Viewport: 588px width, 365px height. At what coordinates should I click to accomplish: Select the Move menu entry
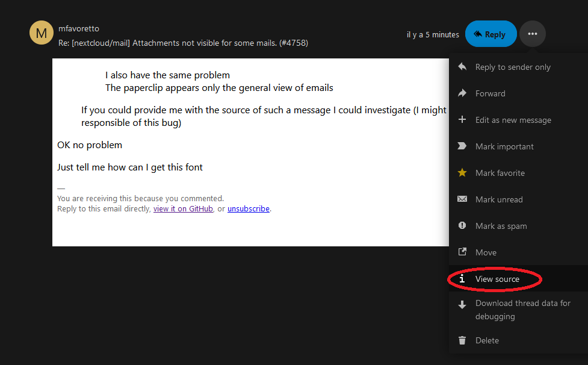tap(518, 252)
